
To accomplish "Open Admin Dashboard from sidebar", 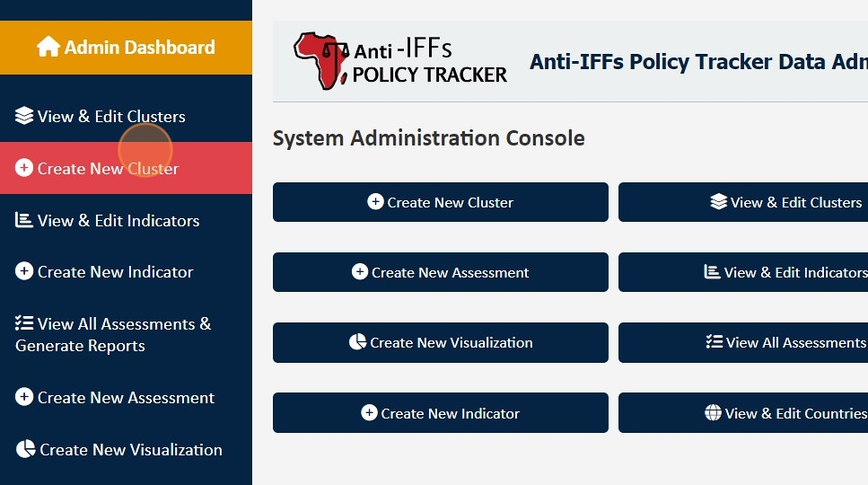I will point(126,48).
